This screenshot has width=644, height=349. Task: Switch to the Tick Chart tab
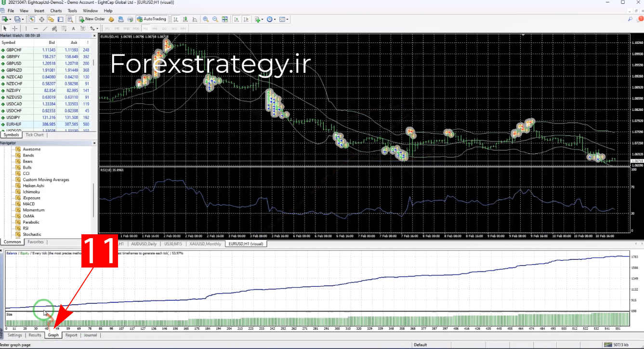(x=34, y=135)
